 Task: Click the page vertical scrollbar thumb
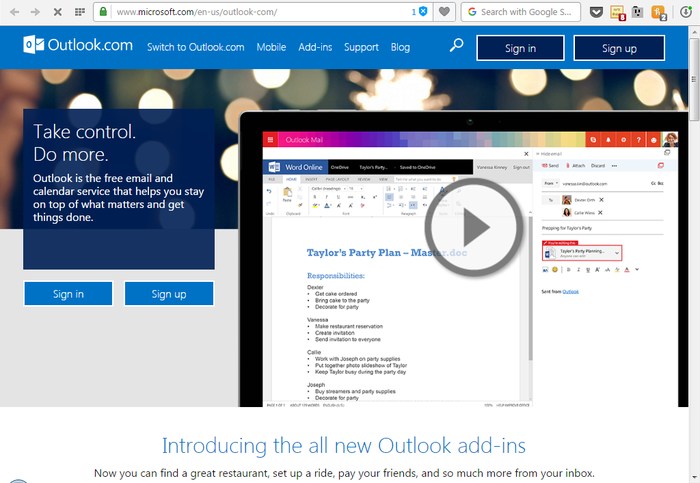[x=694, y=79]
